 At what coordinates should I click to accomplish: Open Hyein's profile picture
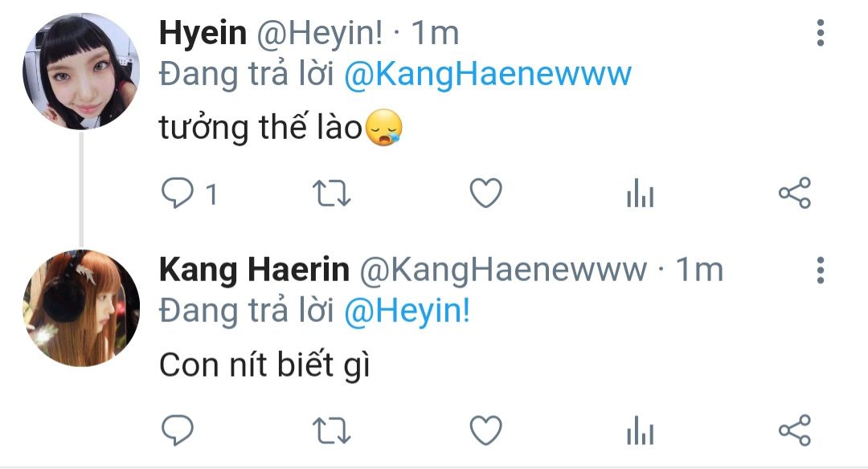[81, 71]
